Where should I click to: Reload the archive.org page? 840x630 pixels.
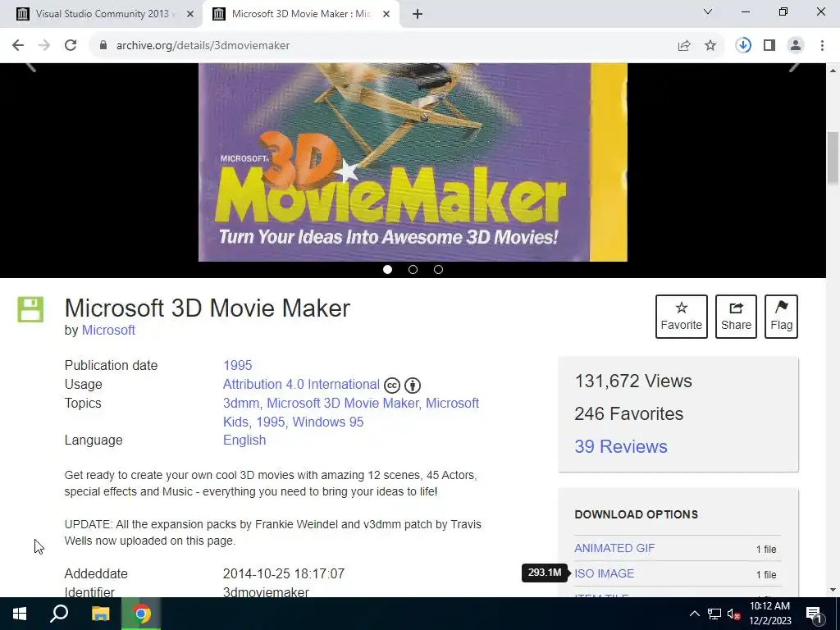[x=71, y=46]
